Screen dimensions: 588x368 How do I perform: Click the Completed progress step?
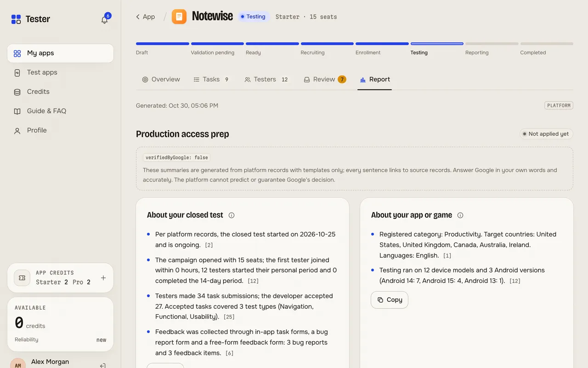point(547,48)
